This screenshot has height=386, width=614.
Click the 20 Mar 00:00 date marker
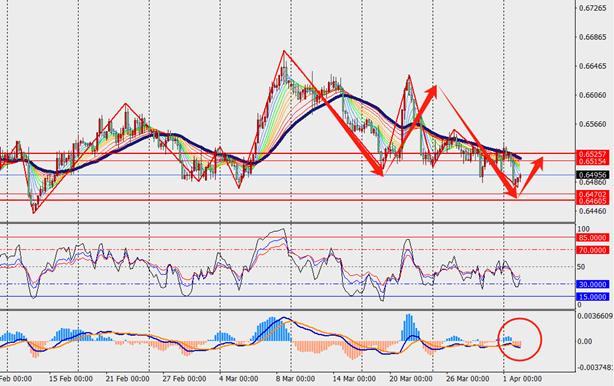coord(411,379)
